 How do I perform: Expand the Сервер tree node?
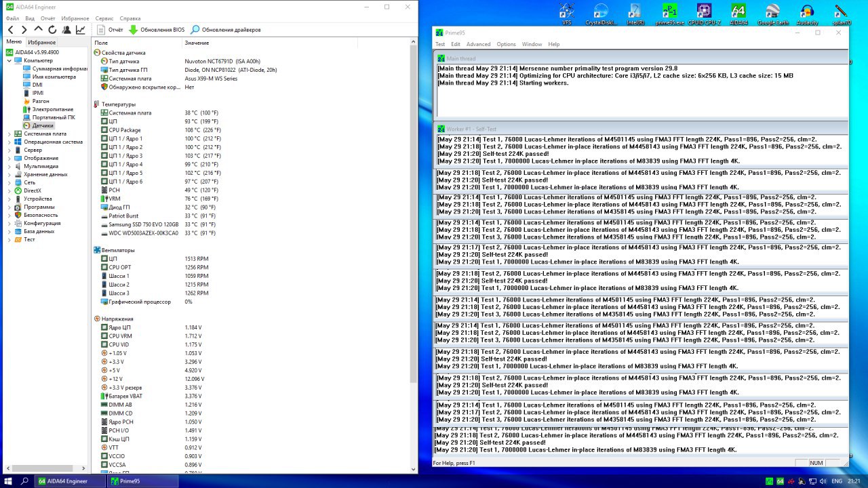click(x=9, y=150)
